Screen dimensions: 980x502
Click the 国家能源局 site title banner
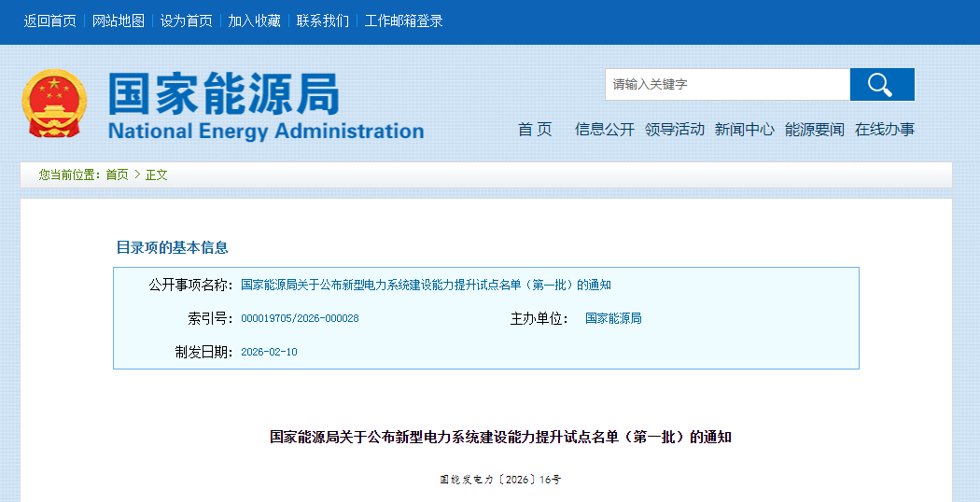[266, 105]
